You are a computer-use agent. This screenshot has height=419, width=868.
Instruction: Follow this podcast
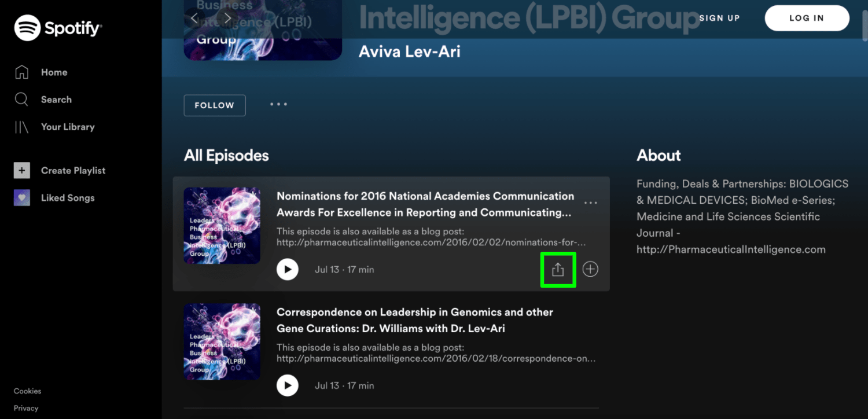click(215, 105)
